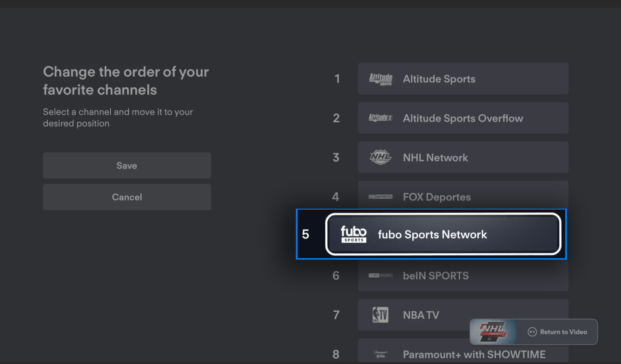Click position number 4 beside FOX Deportes
621x364 pixels.
tap(336, 197)
